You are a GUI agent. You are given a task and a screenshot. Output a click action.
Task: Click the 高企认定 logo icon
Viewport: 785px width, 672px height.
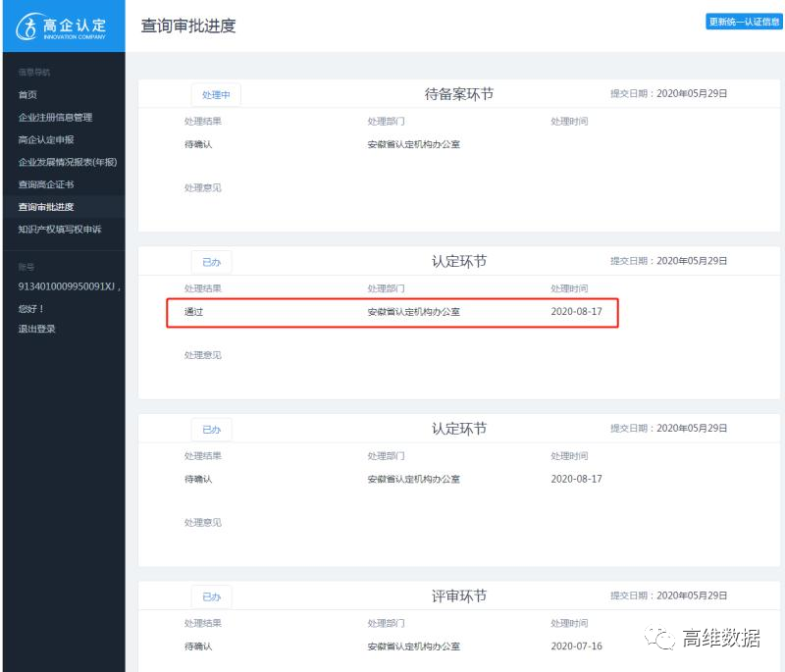pyautogui.click(x=26, y=26)
